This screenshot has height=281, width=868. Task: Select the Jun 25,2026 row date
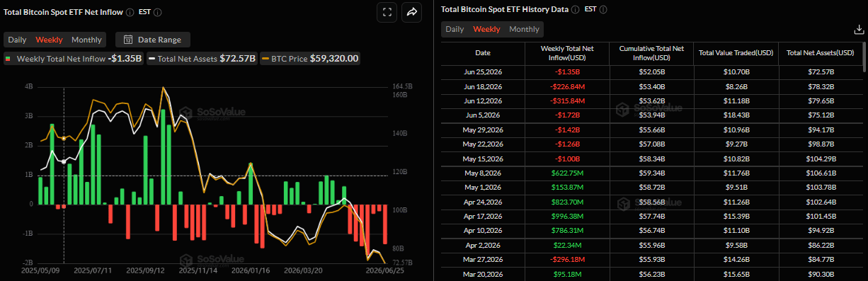[x=482, y=72]
